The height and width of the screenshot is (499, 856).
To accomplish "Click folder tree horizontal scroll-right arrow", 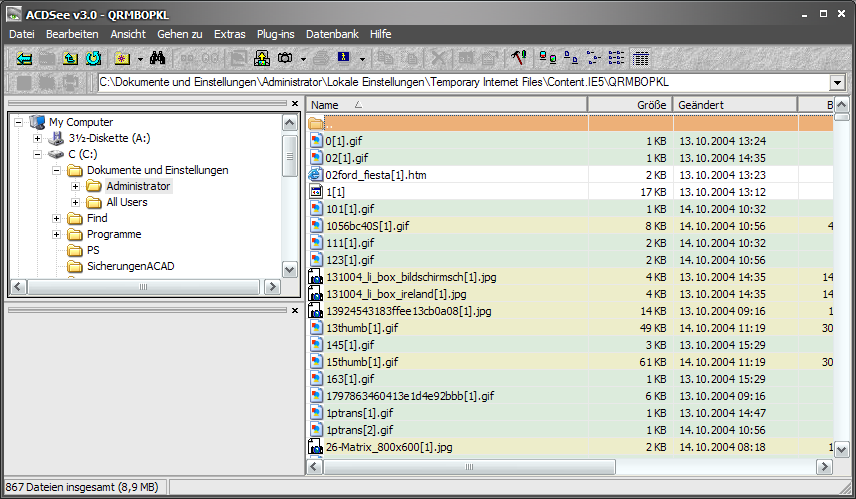I will point(272,287).
